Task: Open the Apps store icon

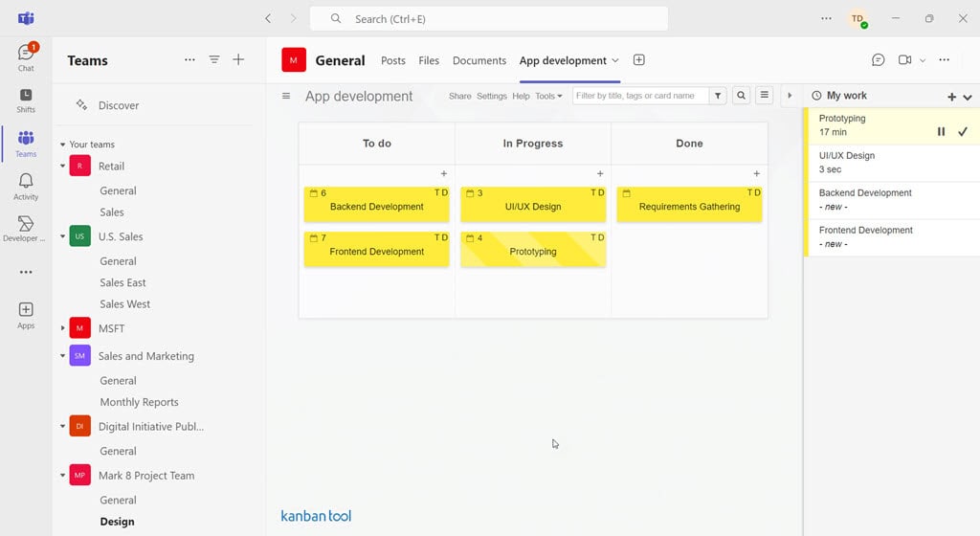Action: 26,316
